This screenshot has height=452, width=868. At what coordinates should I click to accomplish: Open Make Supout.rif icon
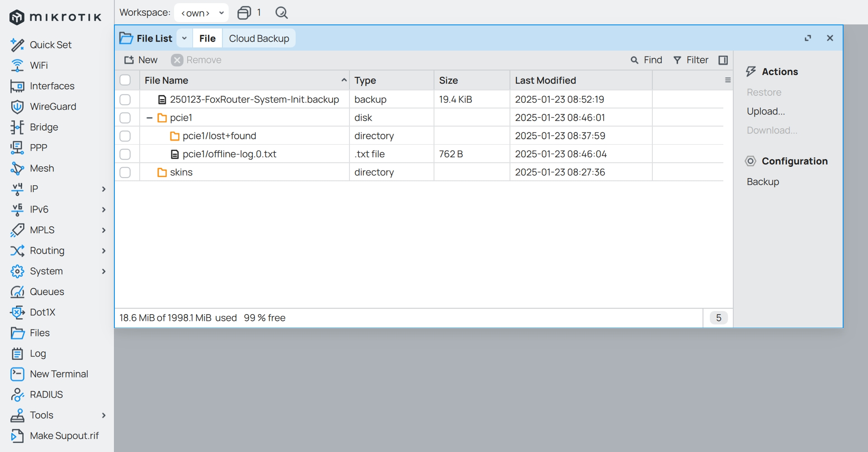point(17,436)
